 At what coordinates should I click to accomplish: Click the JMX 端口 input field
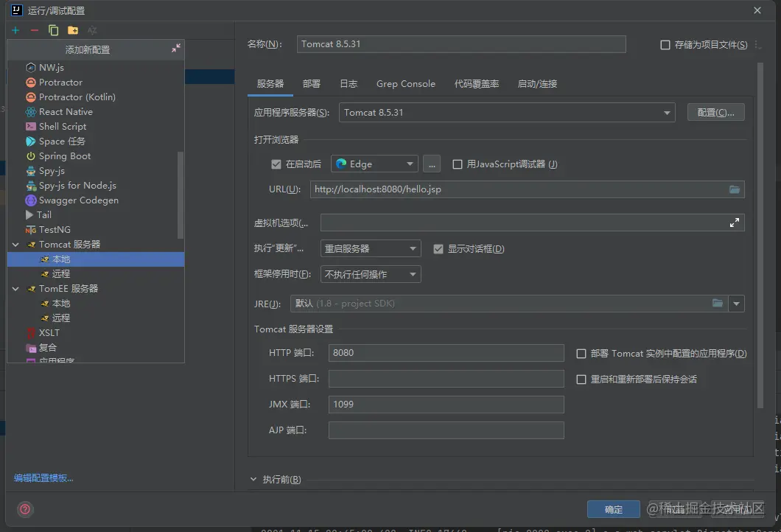pos(446,405)
